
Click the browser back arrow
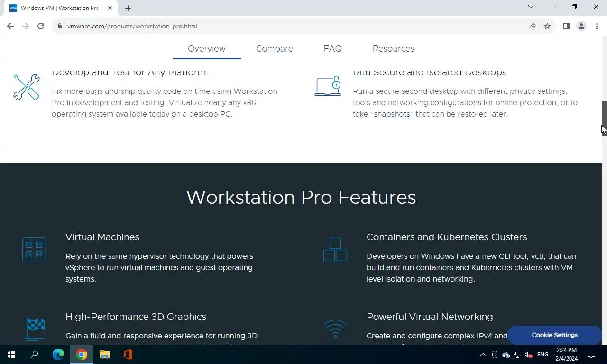[x=10, y=26]
